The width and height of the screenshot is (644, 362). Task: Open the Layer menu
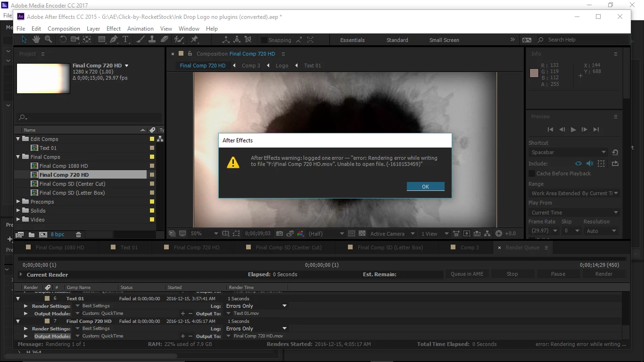tap(93, 28)
